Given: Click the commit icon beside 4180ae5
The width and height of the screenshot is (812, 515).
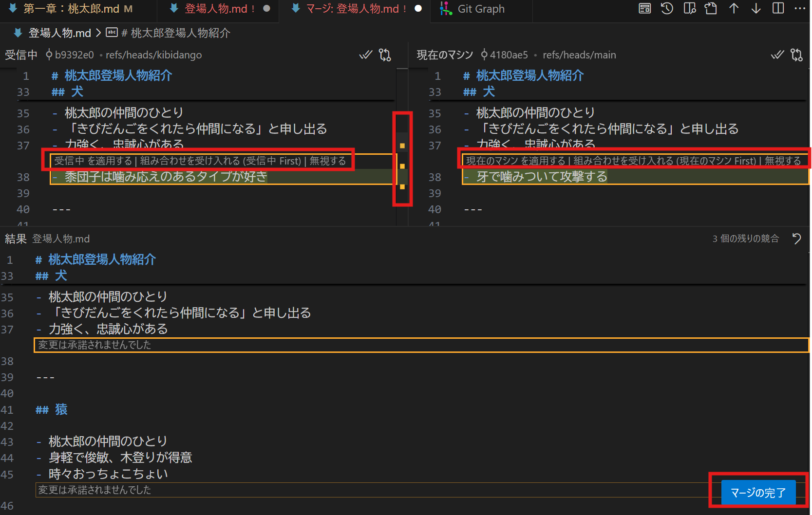Looking at the screenshot, I should coord(484,55).
